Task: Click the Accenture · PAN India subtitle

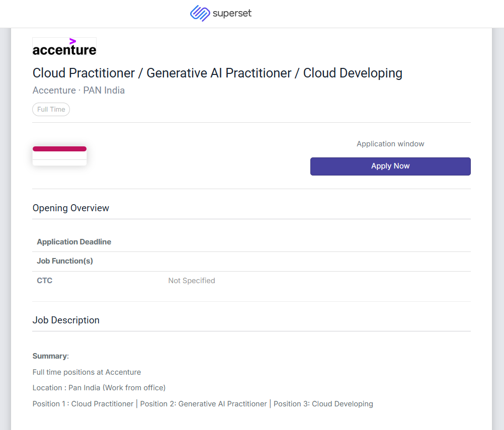Action: pyautogui.click(x=78, y=91)
